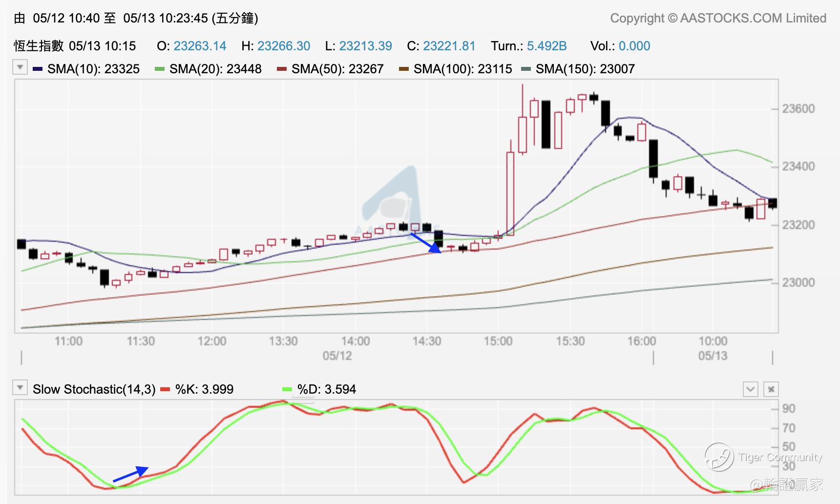Click the 13:30 time axis label

tap(283, 341)
